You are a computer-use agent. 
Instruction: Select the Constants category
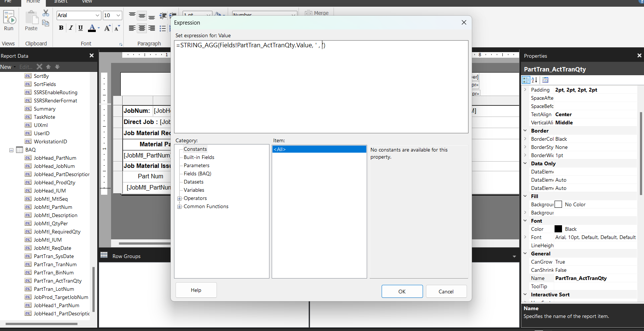point(195,149)
